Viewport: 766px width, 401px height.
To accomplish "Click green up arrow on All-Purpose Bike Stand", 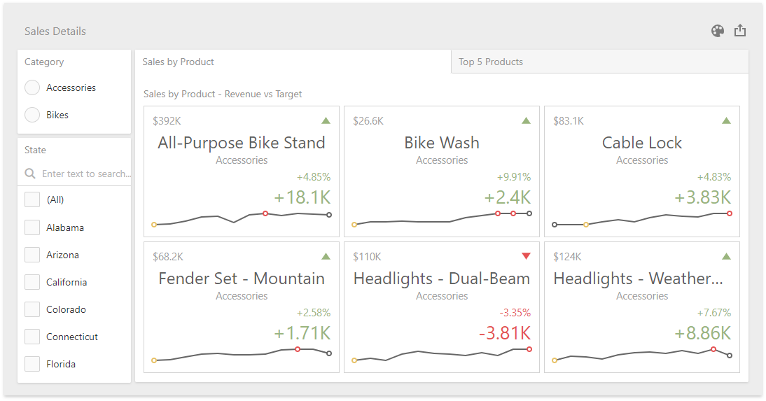I will (326, 121).
